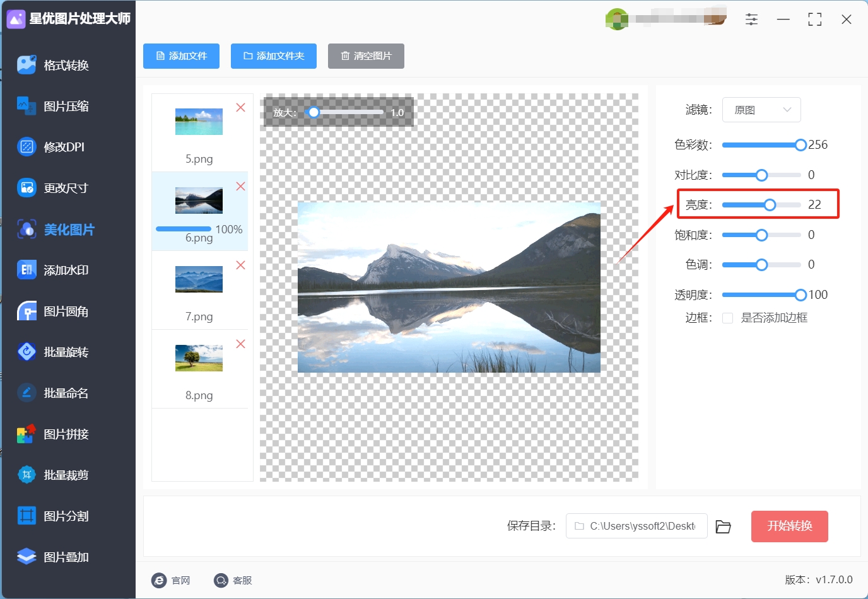Click the 版本: v1.7.0.0 version text
The height and width of the screenshot is (599, 868).
pos(819,580)
